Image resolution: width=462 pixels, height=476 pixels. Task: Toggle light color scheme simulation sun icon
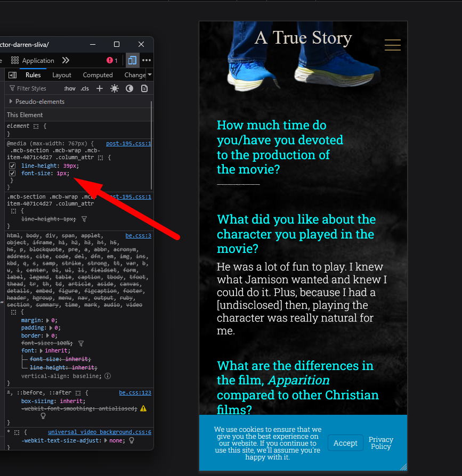pyautogui.click(x=114, y=88)
